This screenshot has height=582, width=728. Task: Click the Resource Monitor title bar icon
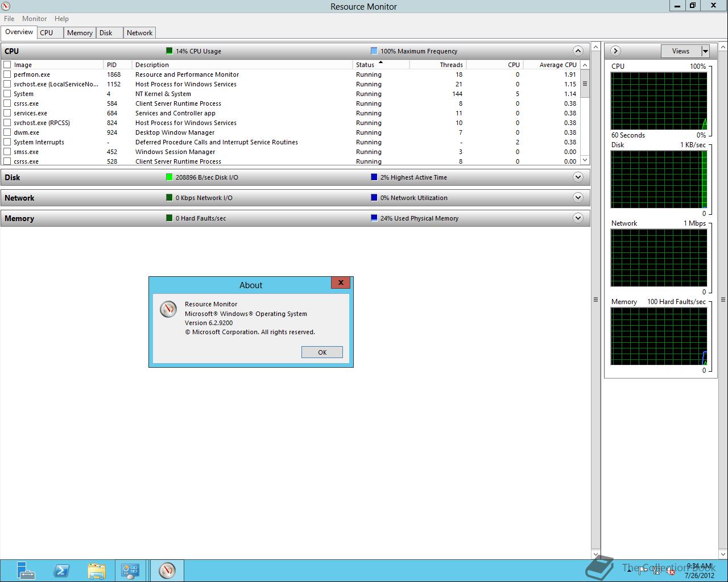coord(7,6)
